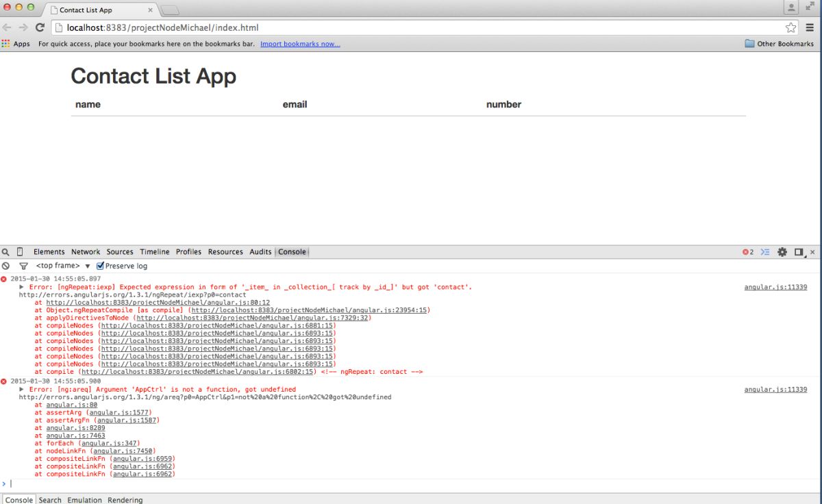
Task: Follow the angular.js:7329:32 applyDirectivesToNode link
Action: click(x=253, y=318)
